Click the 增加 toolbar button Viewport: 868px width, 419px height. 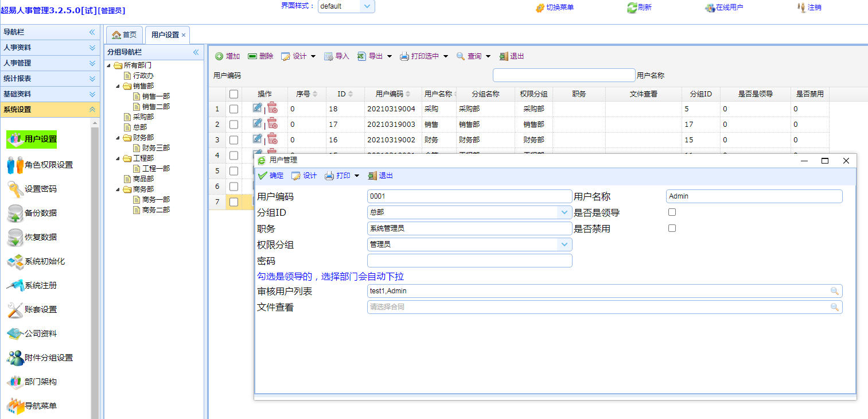pos(228,56)
